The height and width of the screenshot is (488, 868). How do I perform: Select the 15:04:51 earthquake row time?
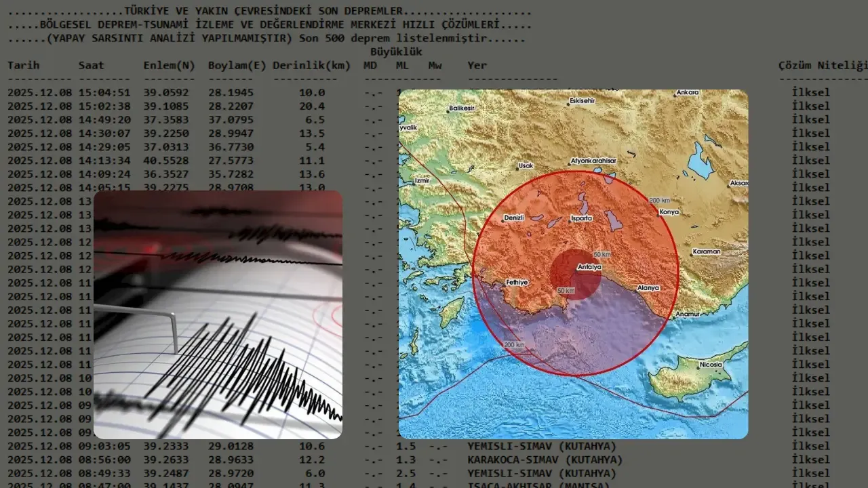coord(104,93)
